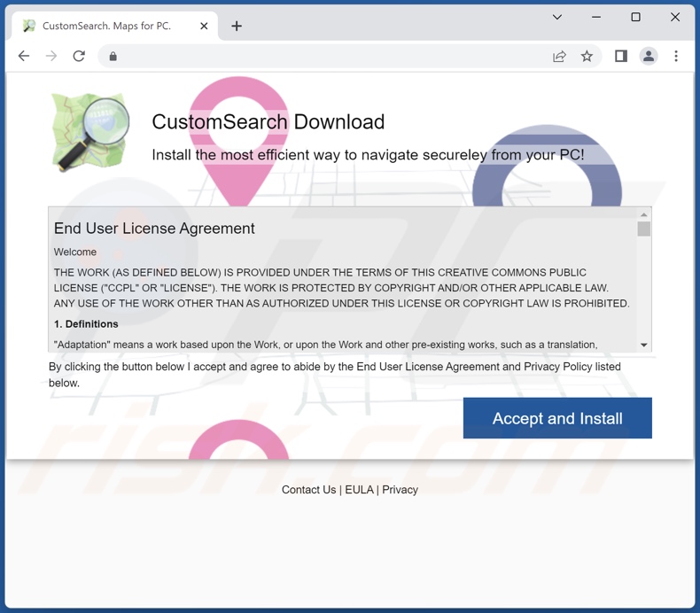Image resolution: width=700 pixels, height=613 pixels.
Task: Expand the tab search chevron
Action: coord(557,17)
